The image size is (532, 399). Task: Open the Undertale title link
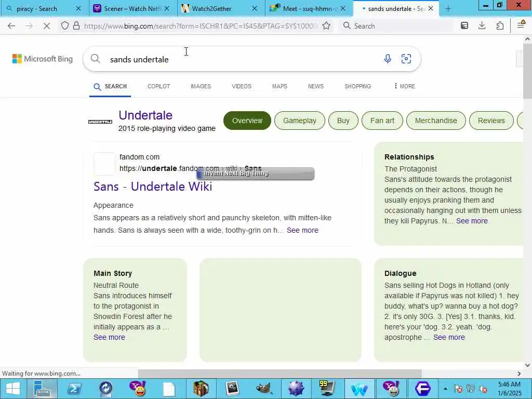(x=145, y=115)
